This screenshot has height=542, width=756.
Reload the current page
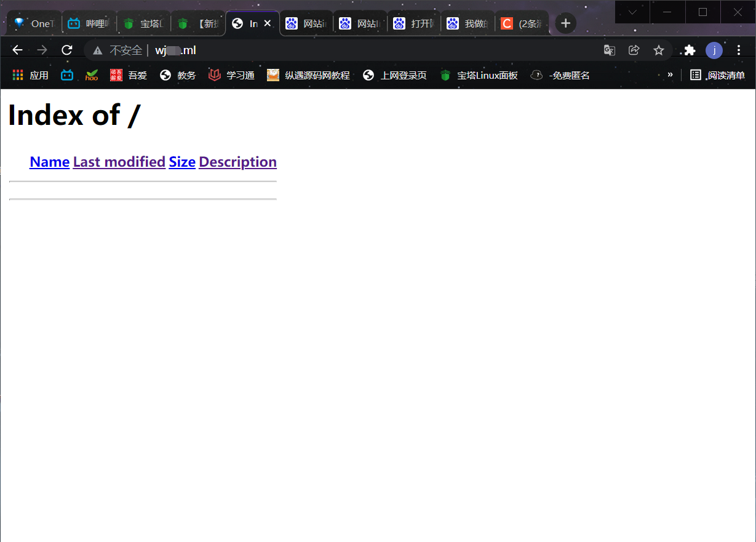coord(67,50)
